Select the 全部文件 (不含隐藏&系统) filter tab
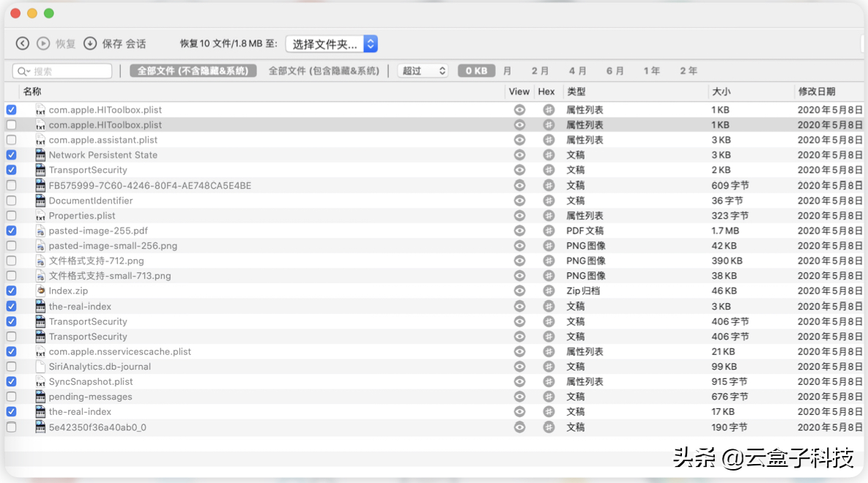The width and height of the screenshot is (868, 483). click(x=193, y=71)
